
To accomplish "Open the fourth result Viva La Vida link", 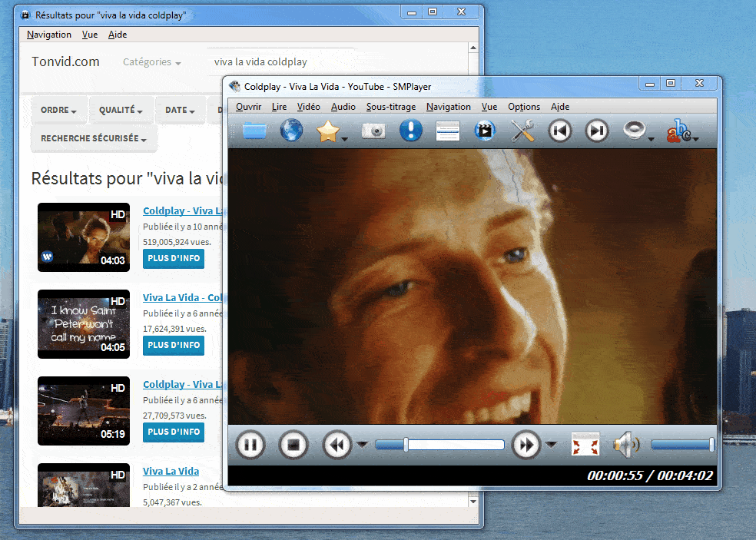I will pos(171,471).
